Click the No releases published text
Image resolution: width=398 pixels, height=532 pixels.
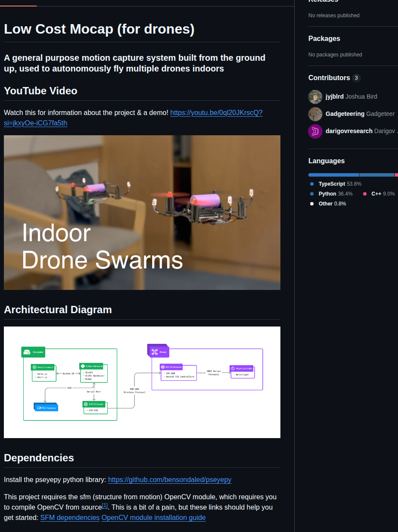point(334,16)
